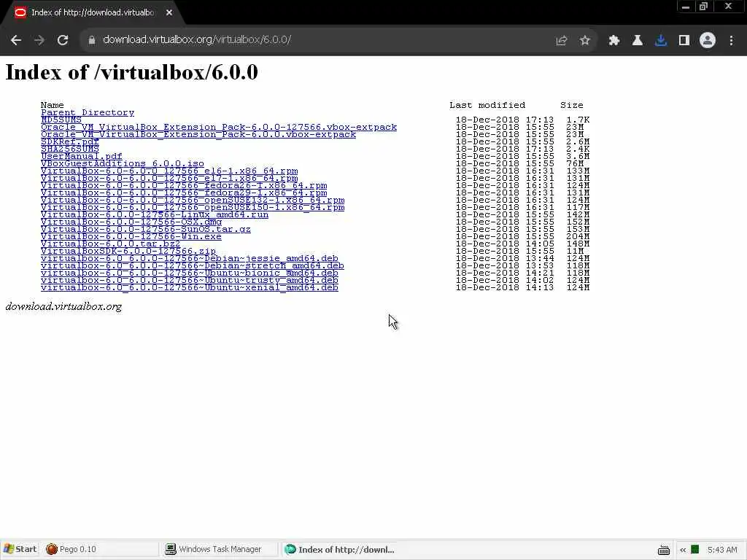Click the address bar URL

point(197,39)
